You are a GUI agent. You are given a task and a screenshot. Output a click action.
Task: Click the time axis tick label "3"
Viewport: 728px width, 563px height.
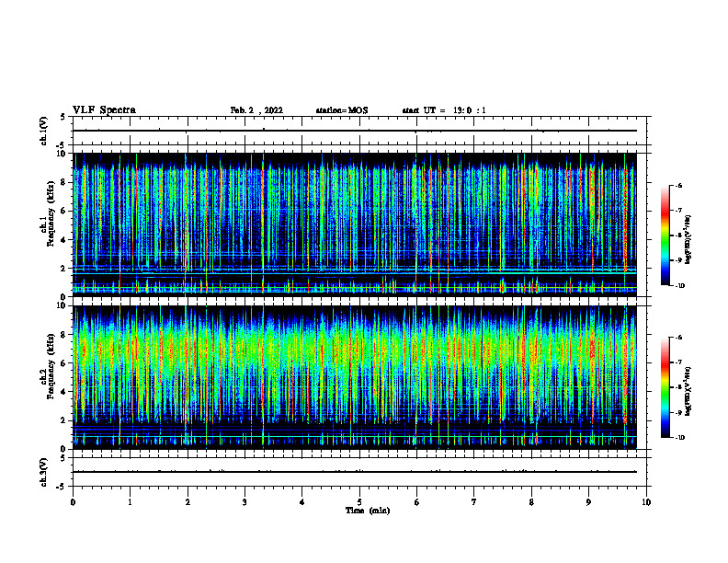click(x=245, y=502)
